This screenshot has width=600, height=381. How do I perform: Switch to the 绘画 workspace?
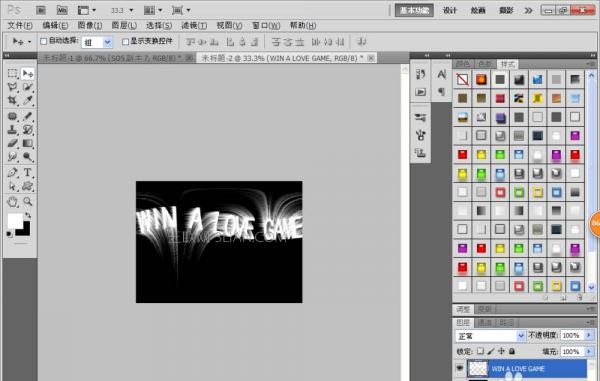point(478,10)
